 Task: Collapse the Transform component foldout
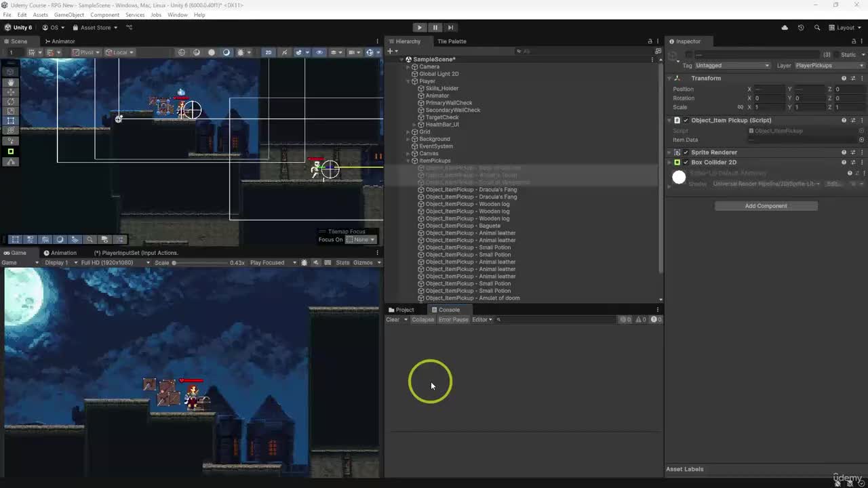coord(669,79)
